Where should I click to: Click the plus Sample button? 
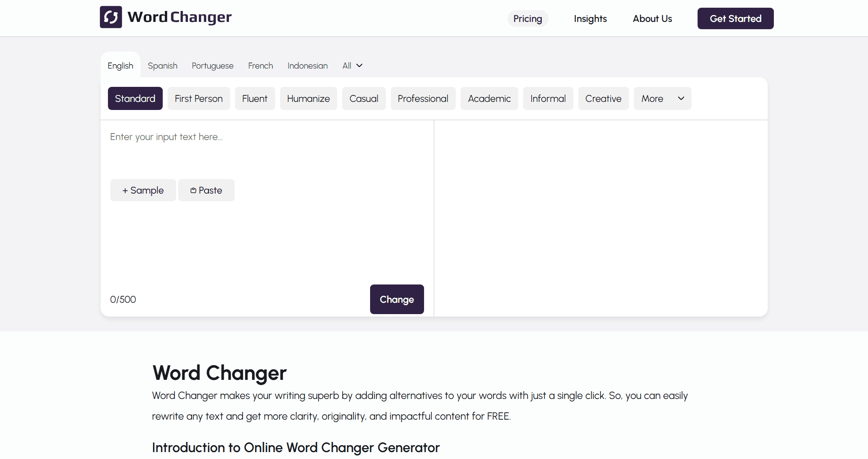tap(143, 190)
